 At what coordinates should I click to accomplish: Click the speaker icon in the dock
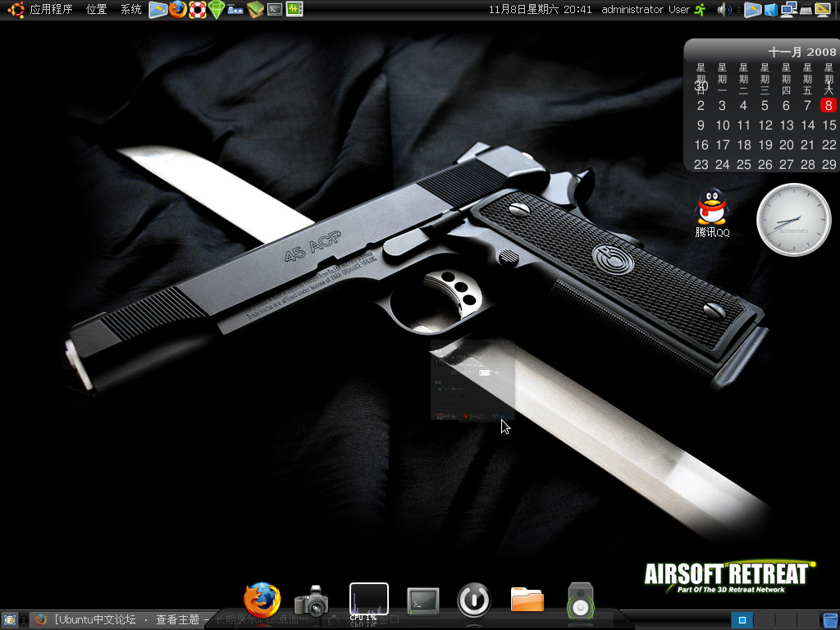[x=581, y=600]
